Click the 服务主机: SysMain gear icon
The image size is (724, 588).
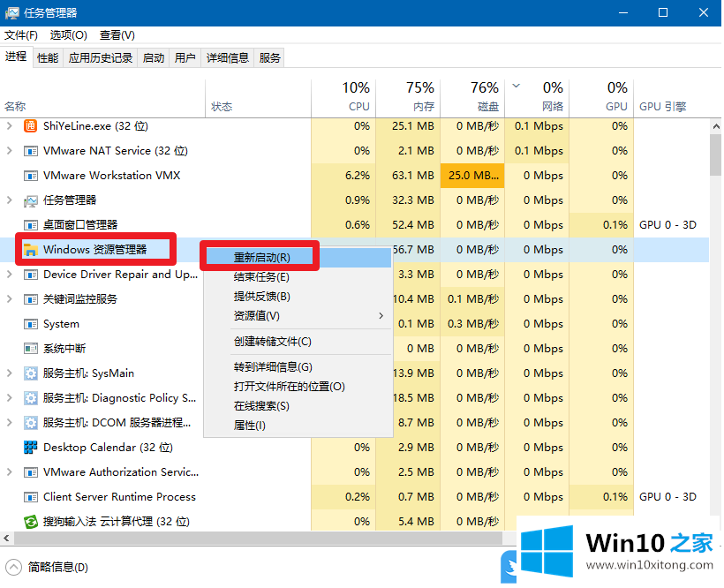click(31, 373)
